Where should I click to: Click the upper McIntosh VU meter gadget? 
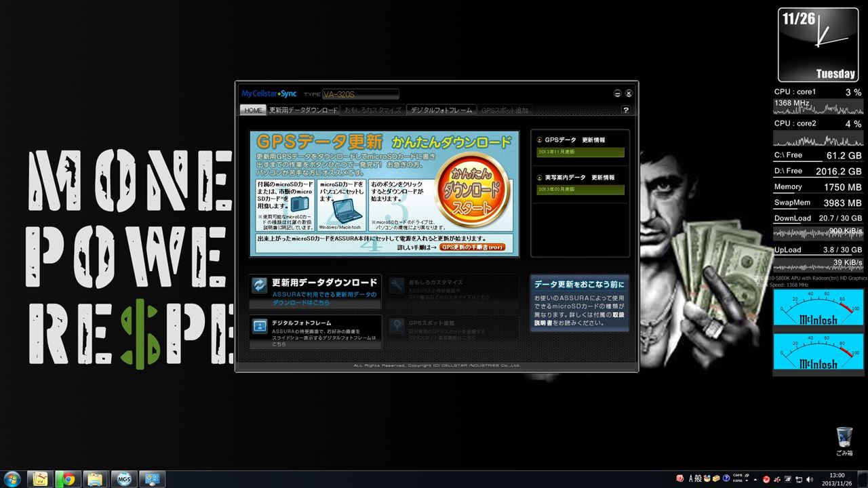click(x=818, y=309)
